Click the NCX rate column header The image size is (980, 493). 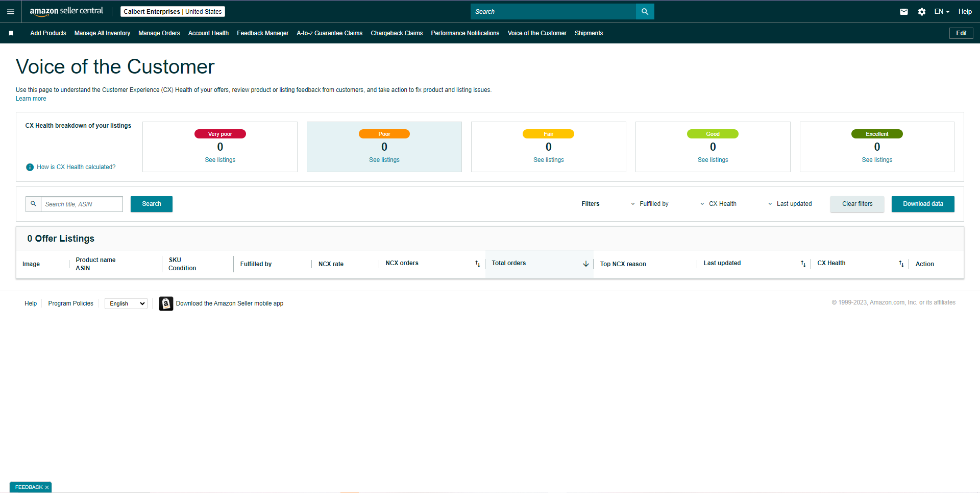pyautogui.click(x=331, y=264)
